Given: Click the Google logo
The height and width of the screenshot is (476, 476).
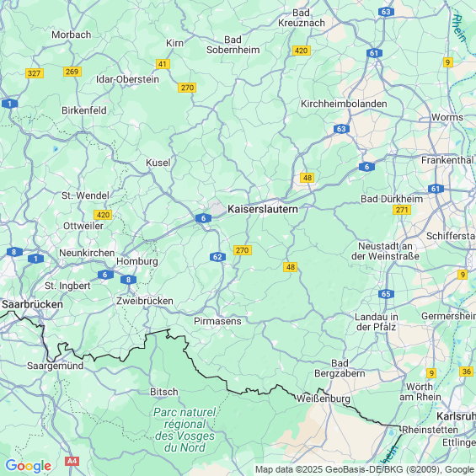Looking at the screenshot, I should click(x=29, y=466).
